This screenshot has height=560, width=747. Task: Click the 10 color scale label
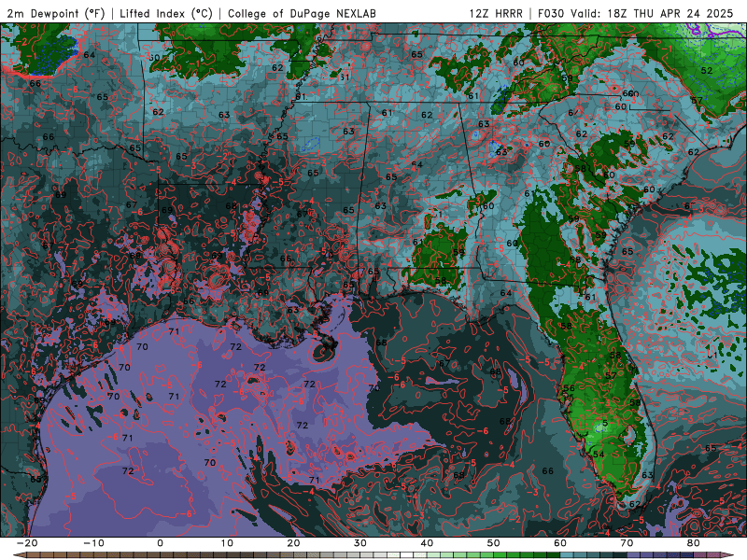227,543
